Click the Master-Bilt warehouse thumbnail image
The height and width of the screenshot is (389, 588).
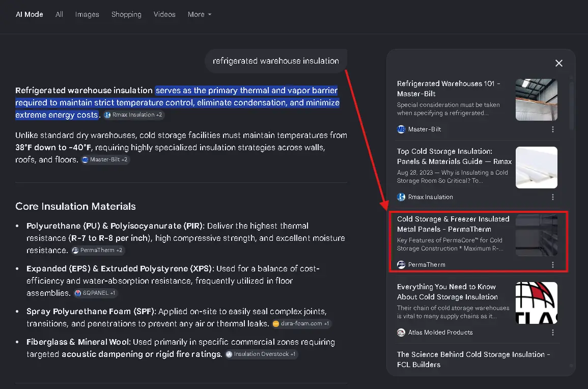[536, 100]
